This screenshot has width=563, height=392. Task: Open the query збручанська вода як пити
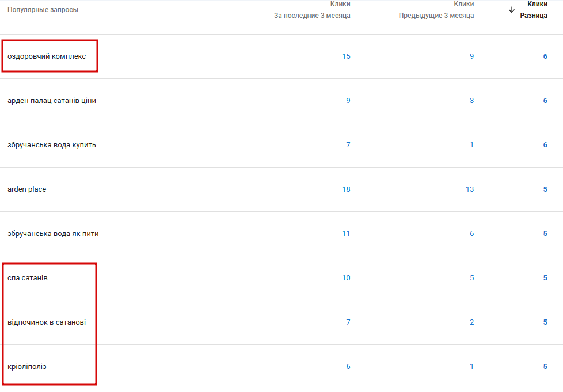(53, 234)
